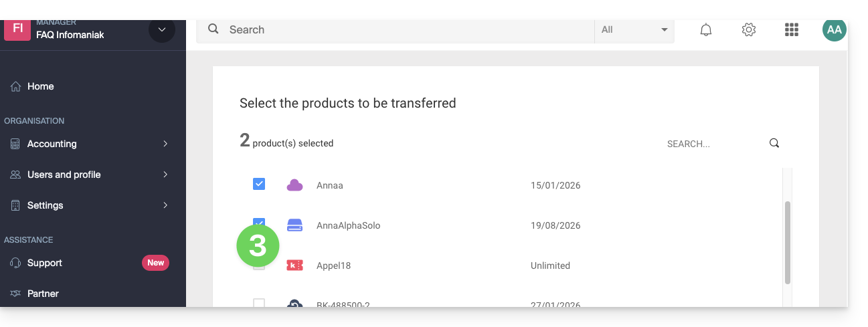Click the red ticket icon for Appel18
Image resolution: width=868 pixels, height=327 pixels.
coord(294,265)
